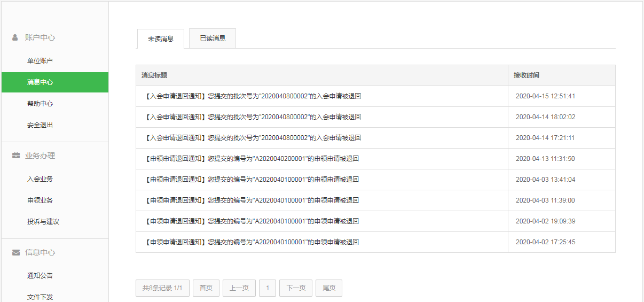Open 单位账户 in the sidebar
Screen dimensions: 644x302
[x=40, y=61]
